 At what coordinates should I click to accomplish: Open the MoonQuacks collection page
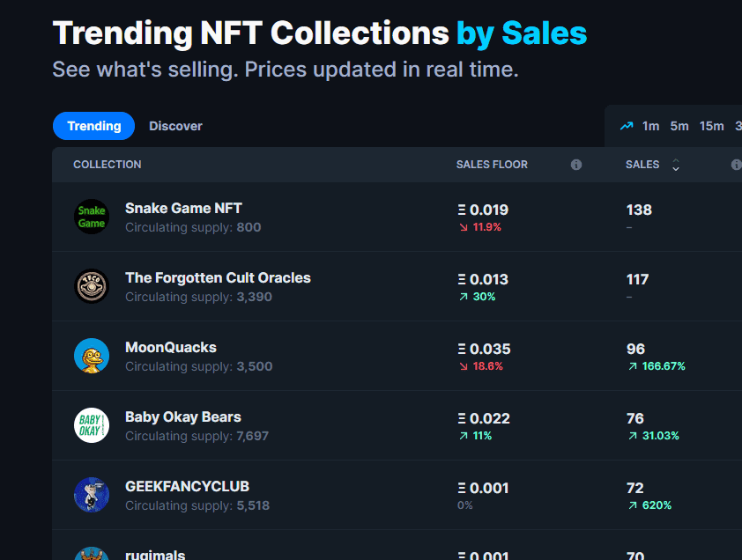pos(171,347)
